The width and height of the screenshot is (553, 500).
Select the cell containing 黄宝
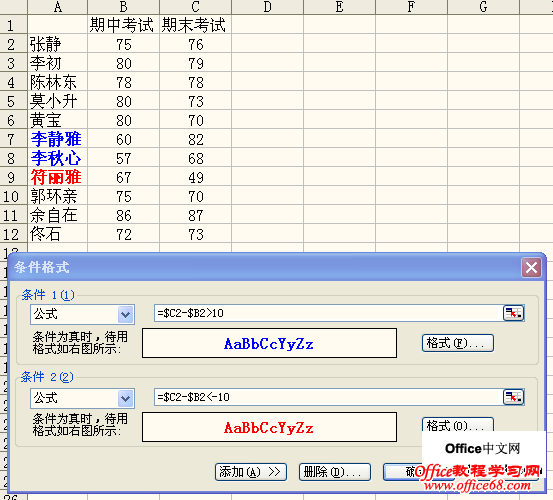click(x=57, y=120)
